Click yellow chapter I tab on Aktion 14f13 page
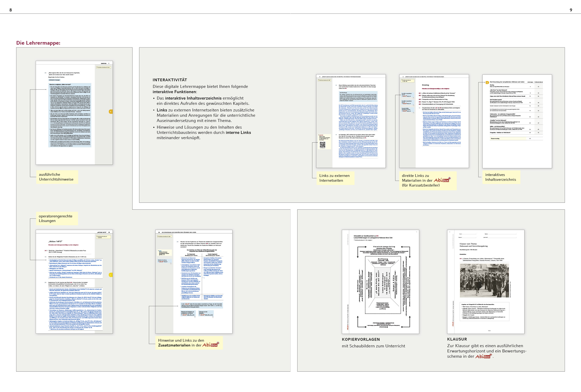Screen dimensions: 581x392 pyautogui.click(x=111, y=275)
